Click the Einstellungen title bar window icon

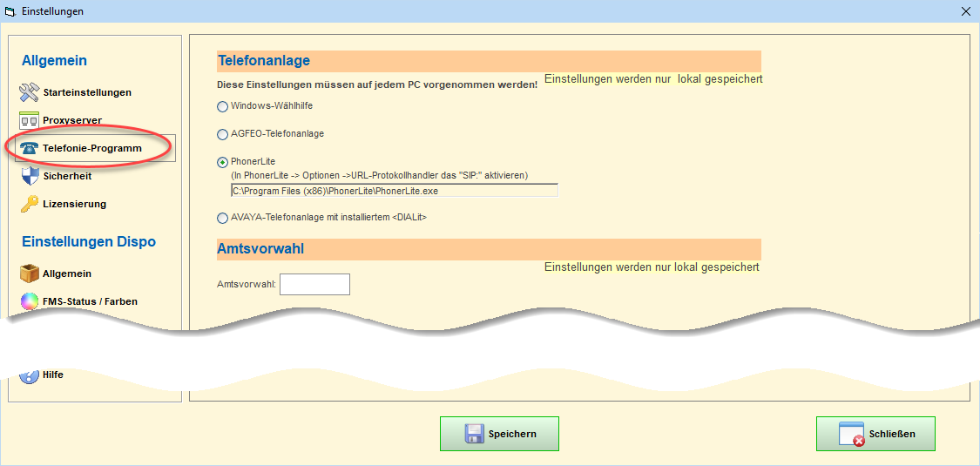[11, 11]
